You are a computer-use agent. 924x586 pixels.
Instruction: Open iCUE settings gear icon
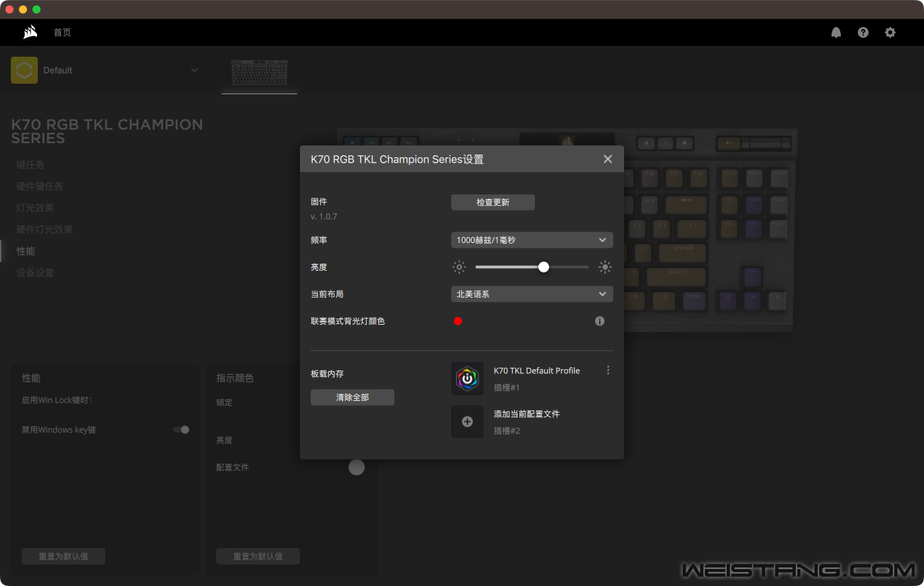point(890,32)
